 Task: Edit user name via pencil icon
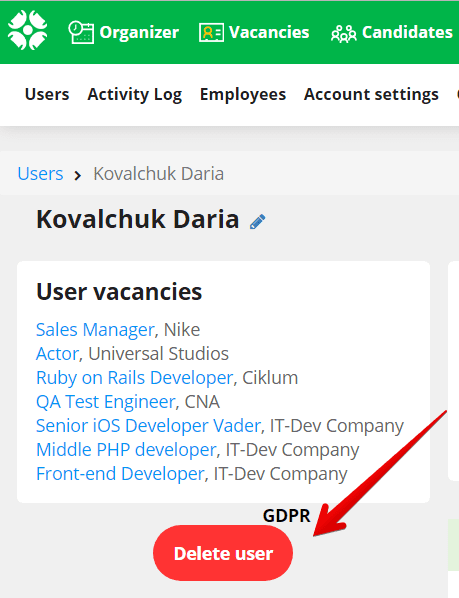(258, 222)
